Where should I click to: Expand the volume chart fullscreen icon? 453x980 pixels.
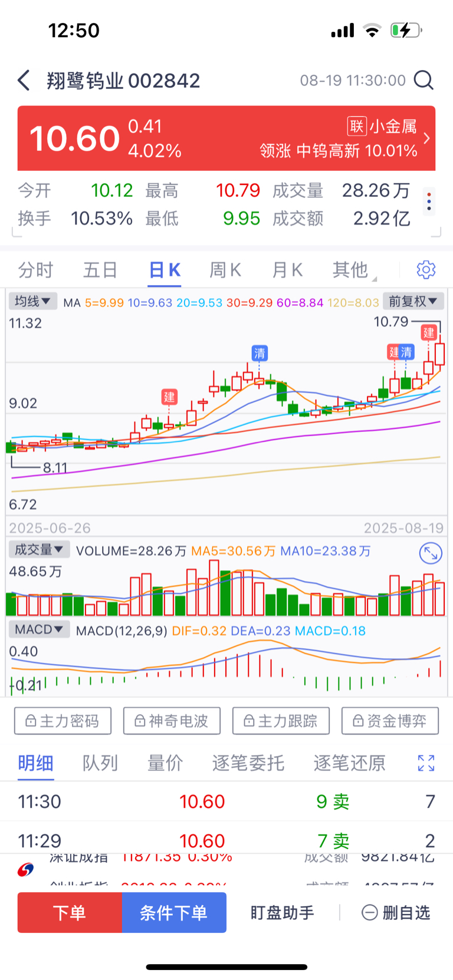(x=431, y=553)
